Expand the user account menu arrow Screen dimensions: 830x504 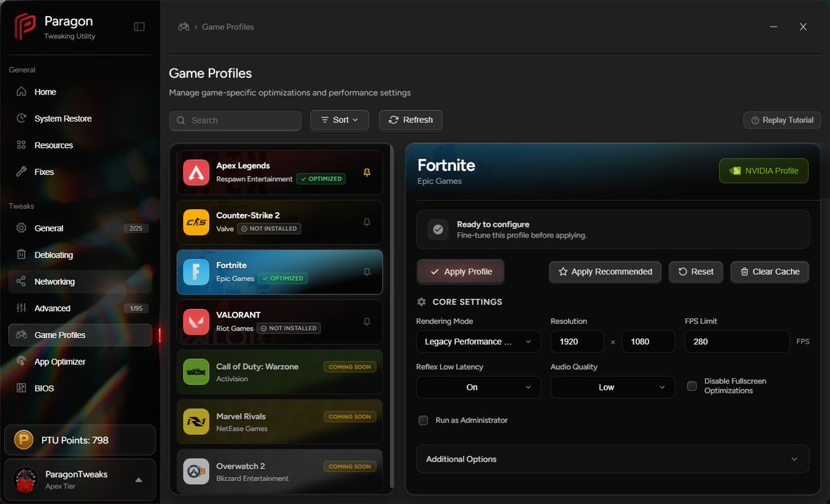tap(138, 480)
